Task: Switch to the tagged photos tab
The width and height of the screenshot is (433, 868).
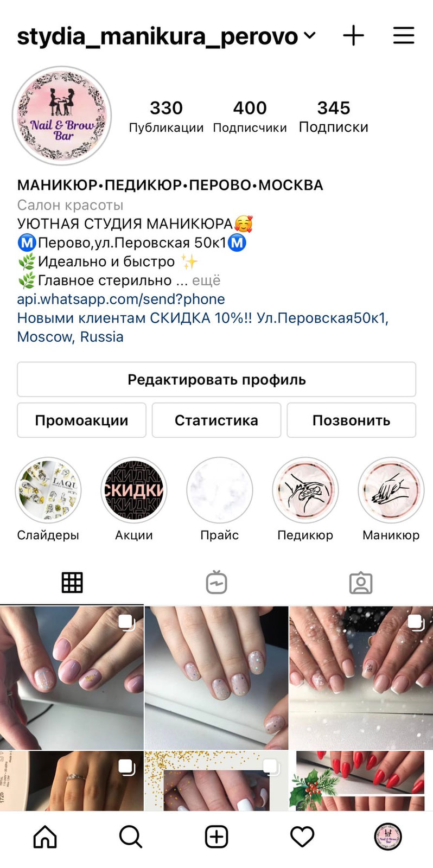Action: pos(361,583)
